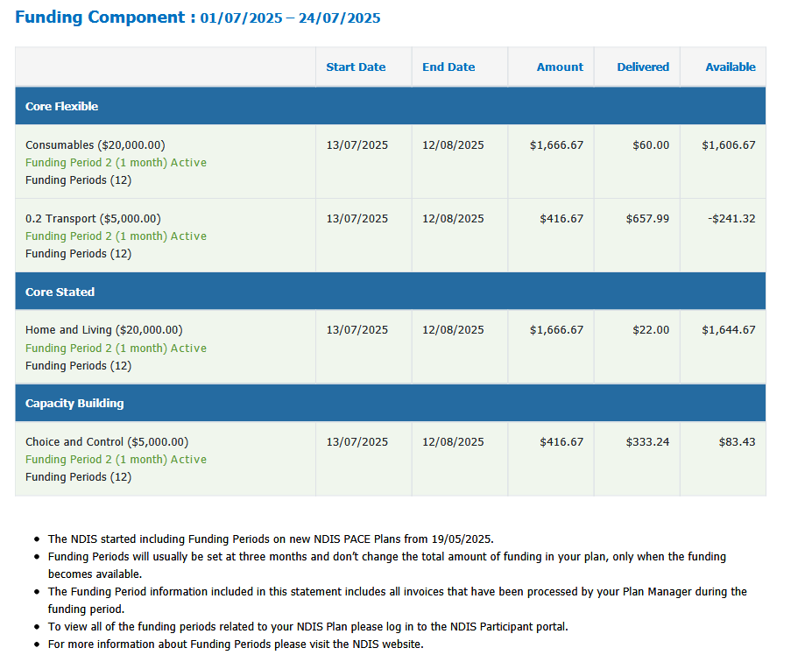Click the Start Date column header
This screenshot has width=812, height=662.
point(356,67)
